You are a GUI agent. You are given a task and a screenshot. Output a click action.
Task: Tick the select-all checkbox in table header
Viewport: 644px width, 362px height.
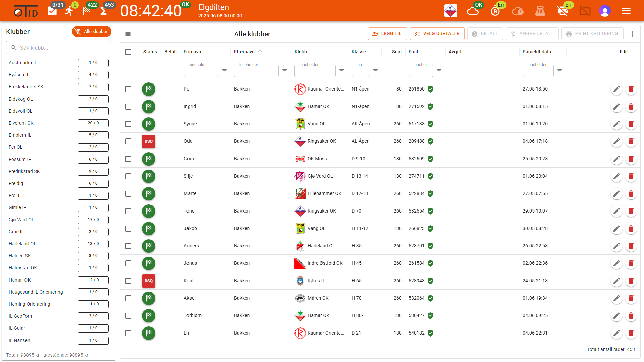click(128, 52)
